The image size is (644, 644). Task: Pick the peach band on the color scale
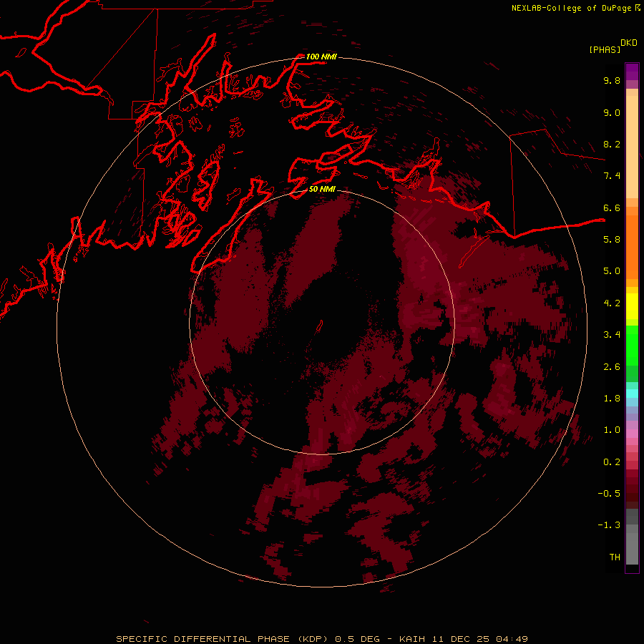[x=632, y=147]
